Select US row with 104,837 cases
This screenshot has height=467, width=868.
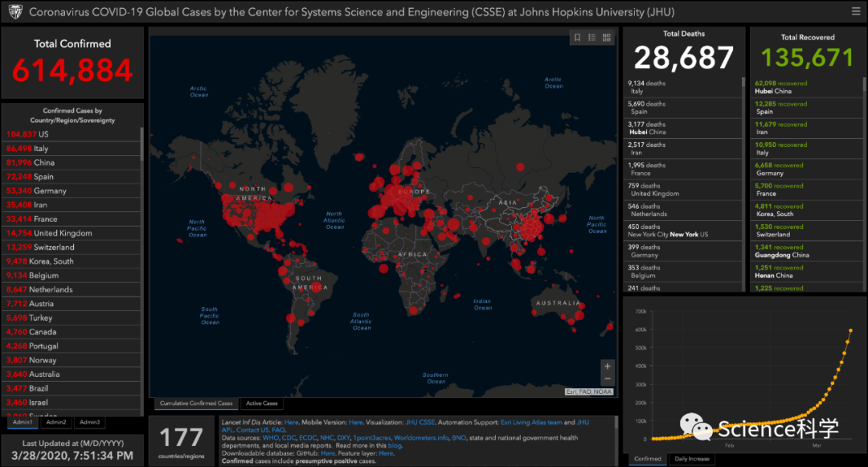(x=72, y=134)
